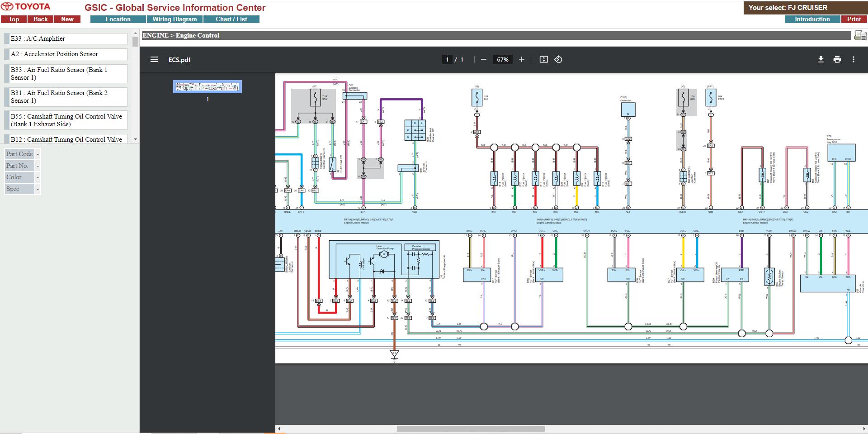Select B55 Camshaft Timing Oil Control Valve
Screen dimensions: 868x434
click(66, 120)
